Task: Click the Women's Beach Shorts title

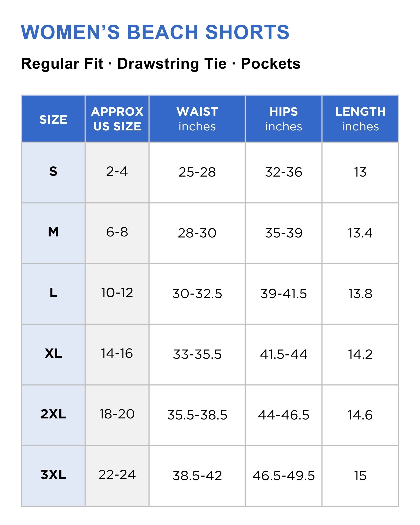Action: [155, 32]
